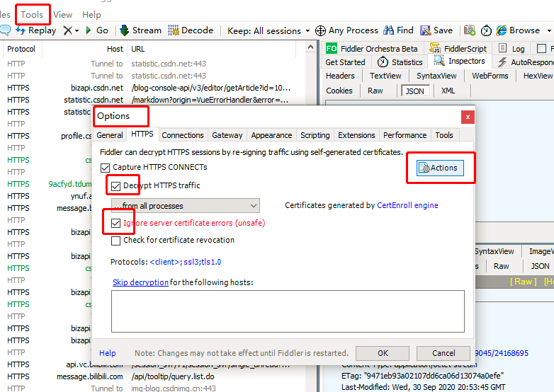Switch to Appearance options tab
This screenshot has height=392, width=554.
tap(271, 135)
